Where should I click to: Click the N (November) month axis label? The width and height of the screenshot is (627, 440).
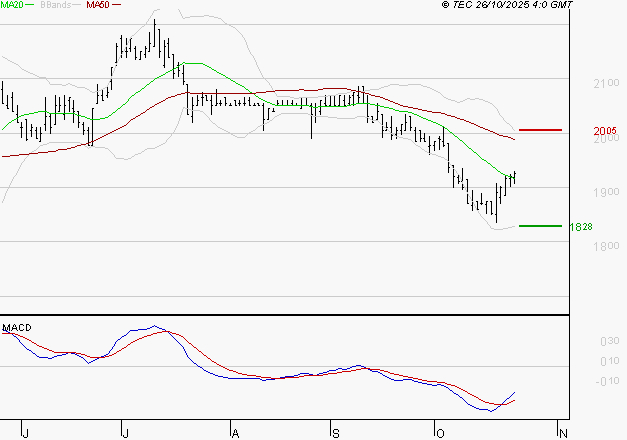563,433
